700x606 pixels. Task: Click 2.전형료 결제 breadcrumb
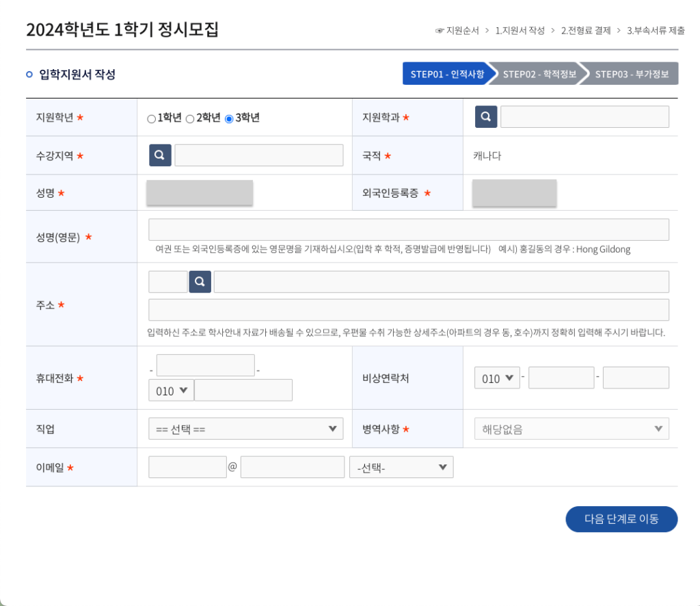[586, 30]
